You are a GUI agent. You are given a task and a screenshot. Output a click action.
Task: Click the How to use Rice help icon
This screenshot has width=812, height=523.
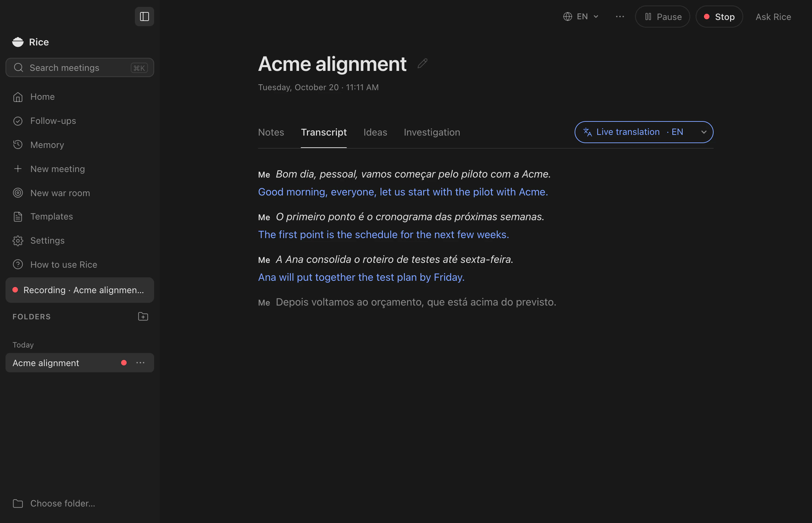tap(18, 264)
